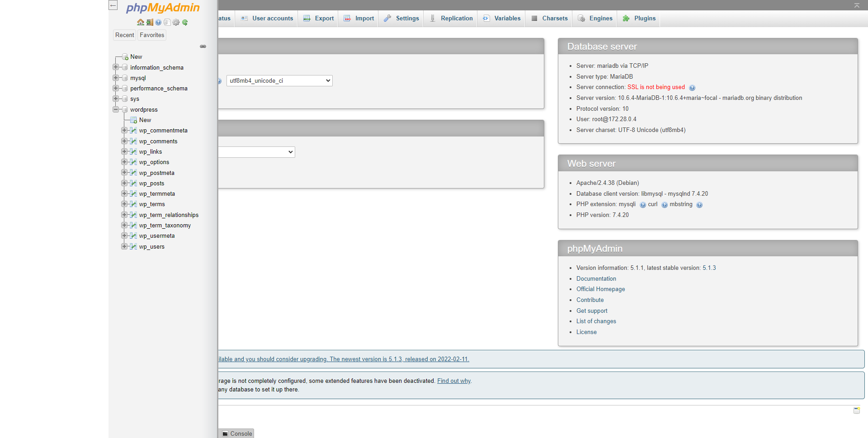Viewport: 868px width, 438px height.
Task: Click the Console icon in bottom bar
Action: pos(225,433)
